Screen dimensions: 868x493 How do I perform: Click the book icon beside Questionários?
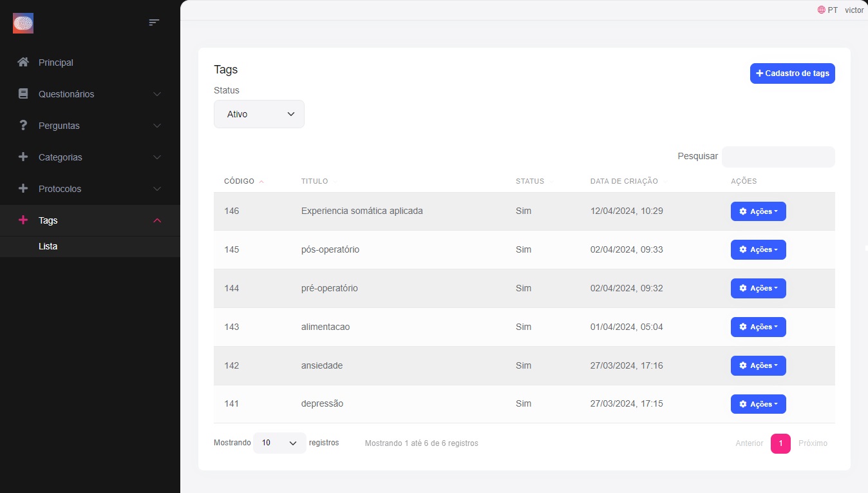23,94
